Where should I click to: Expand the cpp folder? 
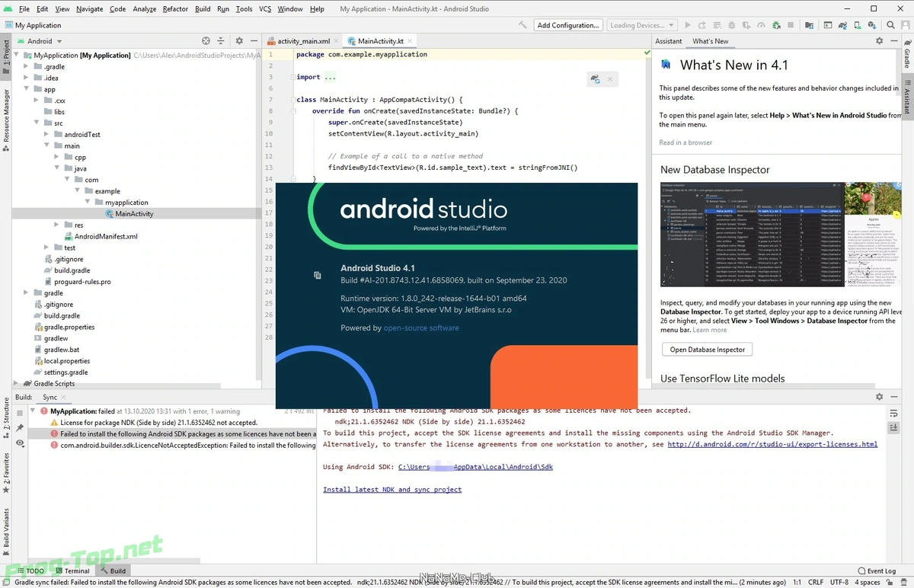point(56,157)
